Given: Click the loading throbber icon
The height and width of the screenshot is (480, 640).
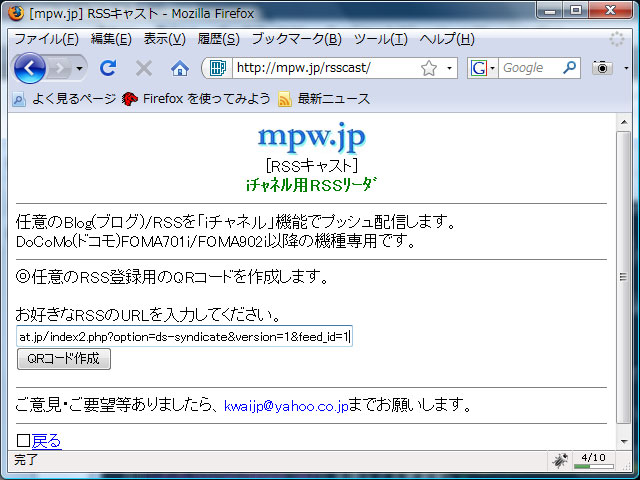Looking at the screenshot, I should click(617, 39).
